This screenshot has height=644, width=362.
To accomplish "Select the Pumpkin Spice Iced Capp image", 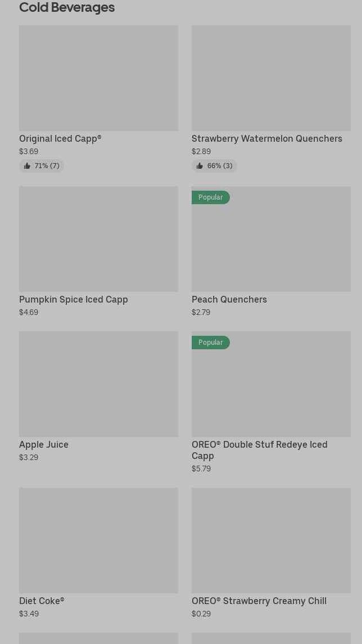I will [98, 239].
